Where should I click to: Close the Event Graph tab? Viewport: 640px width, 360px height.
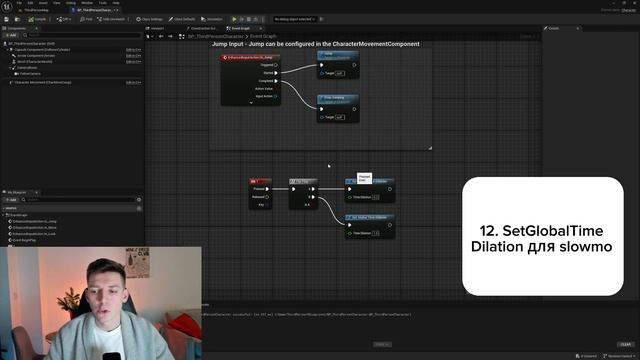tap(261, 29)
